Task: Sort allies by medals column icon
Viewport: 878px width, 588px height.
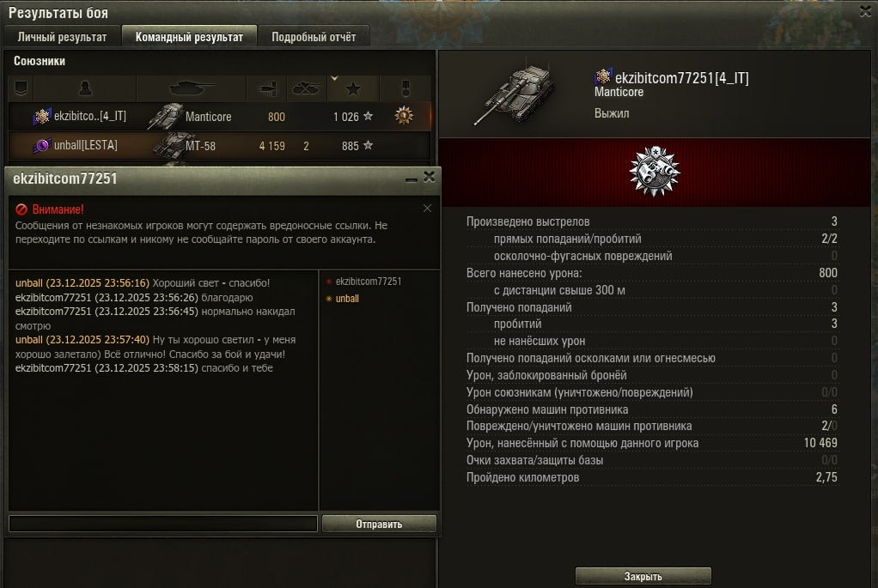Action: click(405, 88)
